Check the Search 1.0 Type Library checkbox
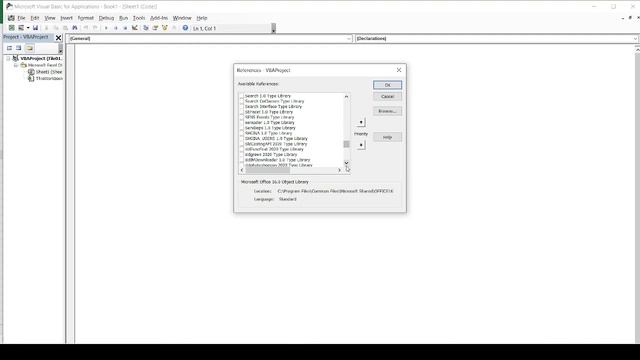The image size is (640, 360). (242, 96)
